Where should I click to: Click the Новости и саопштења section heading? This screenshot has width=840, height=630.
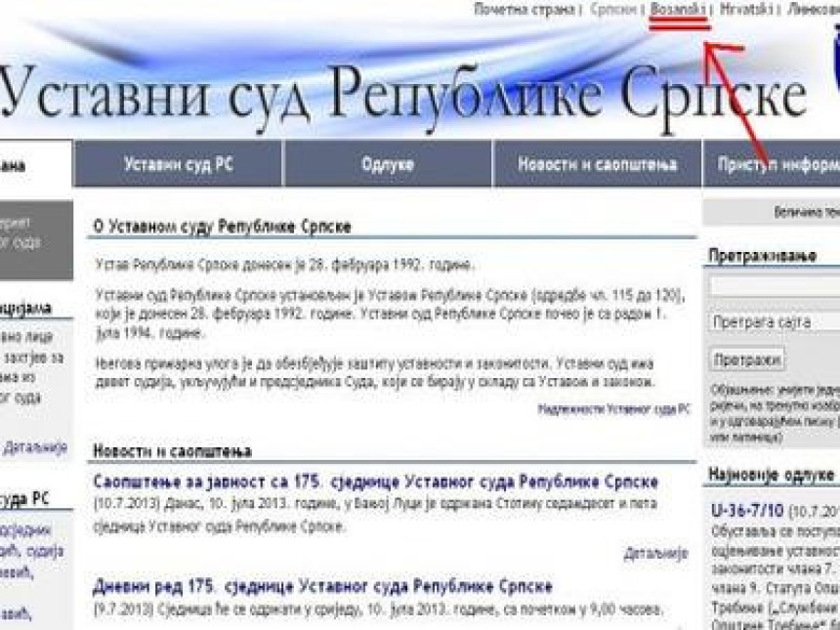click(x=173, y=451)
